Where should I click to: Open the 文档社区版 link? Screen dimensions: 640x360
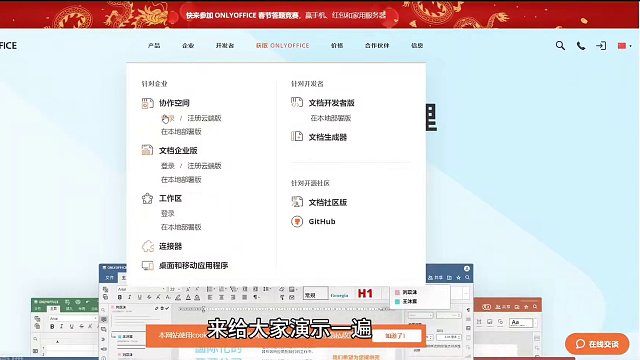coord(328,202)
